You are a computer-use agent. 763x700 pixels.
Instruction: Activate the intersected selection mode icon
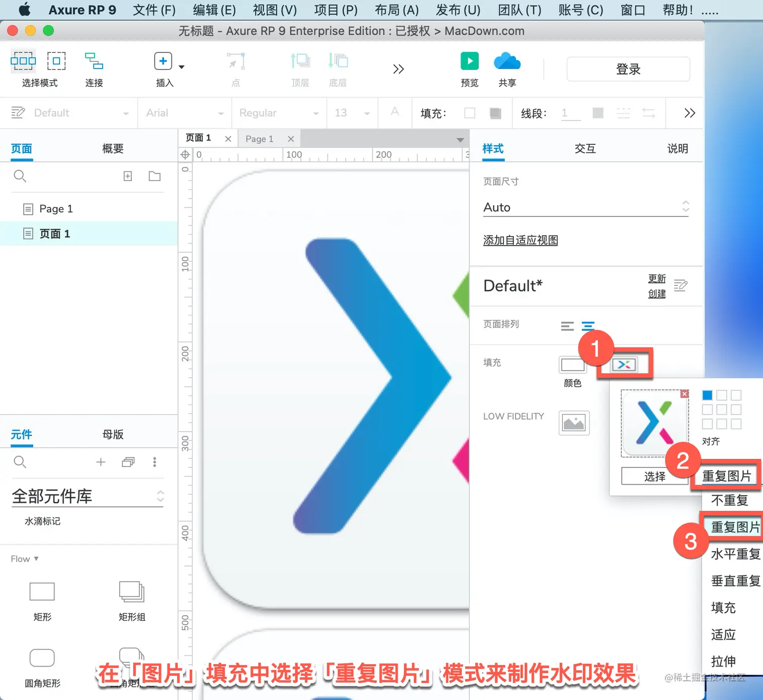23,61
